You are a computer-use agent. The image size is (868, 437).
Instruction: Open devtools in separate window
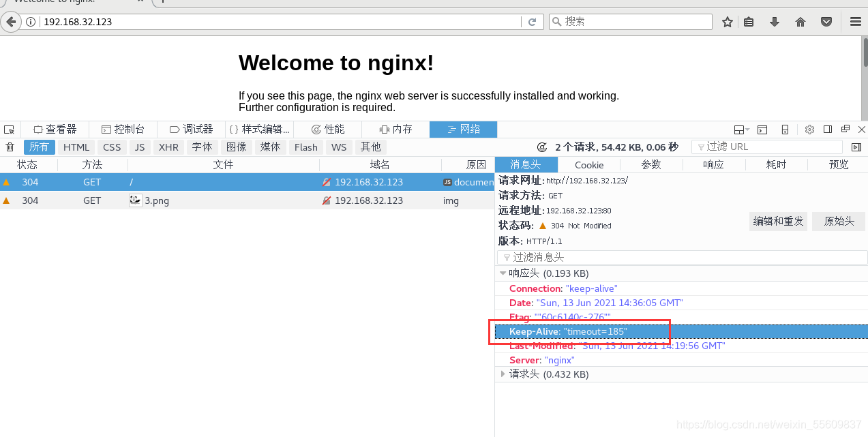click(x=845, y=130)
